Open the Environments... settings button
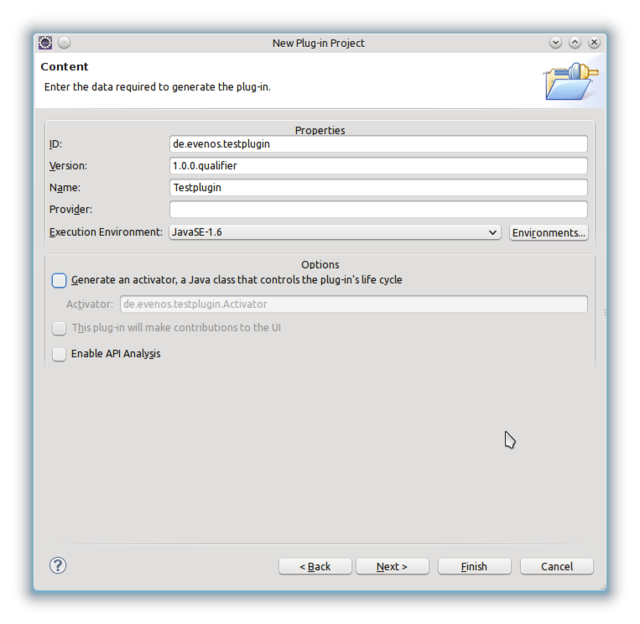 pyautogui.click(x=548, y=232)
